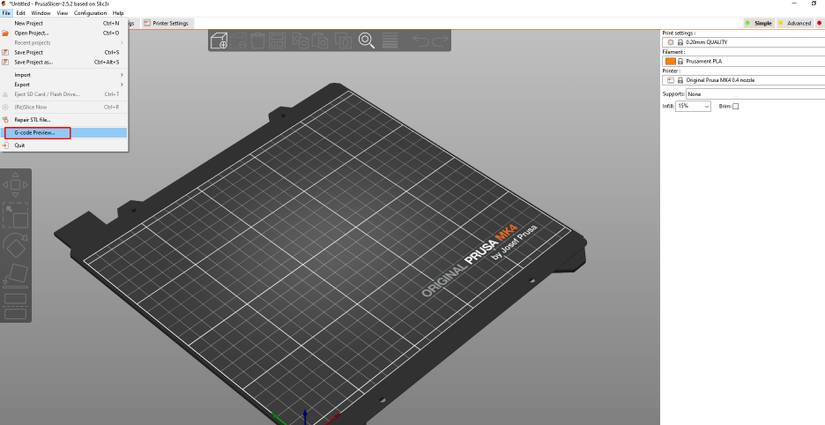
Task: Select the Place on face tool
Action: tap(15, 275)
